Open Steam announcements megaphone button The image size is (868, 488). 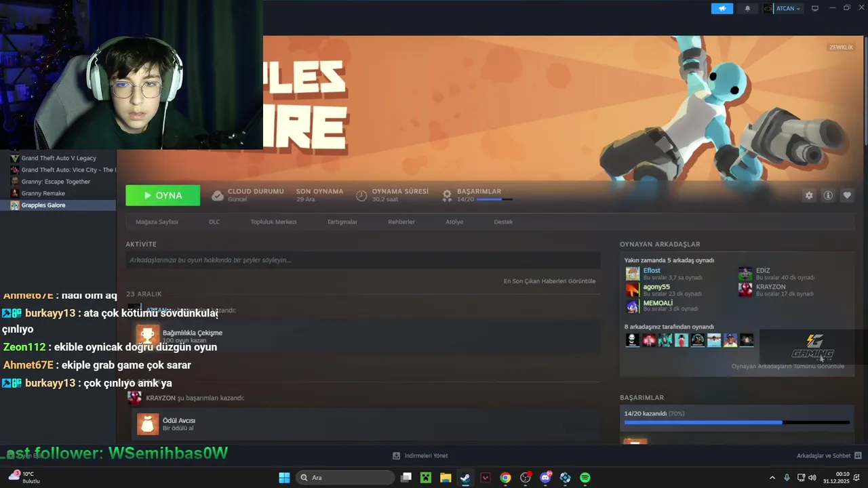[x=722, y=8]
